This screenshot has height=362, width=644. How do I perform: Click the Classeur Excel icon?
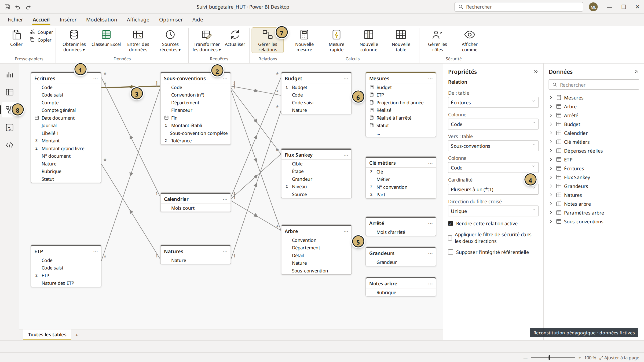(106, 35)
